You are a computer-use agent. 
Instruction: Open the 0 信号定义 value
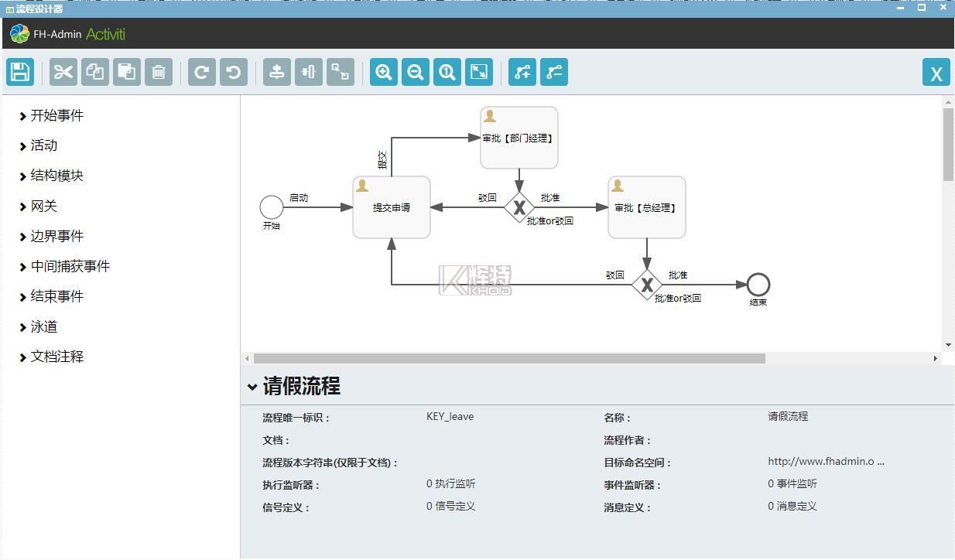click(450, 506)
